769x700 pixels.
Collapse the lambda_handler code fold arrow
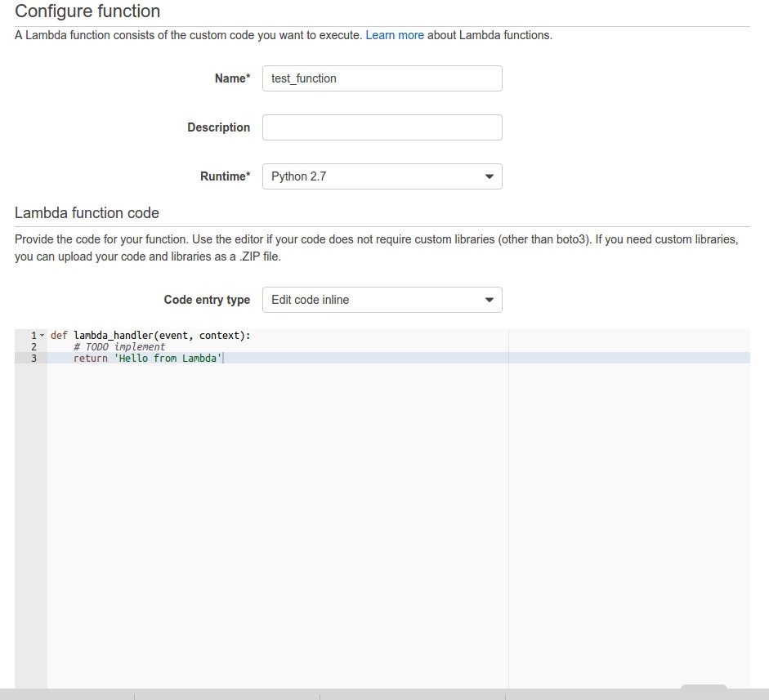pos(42,336)
